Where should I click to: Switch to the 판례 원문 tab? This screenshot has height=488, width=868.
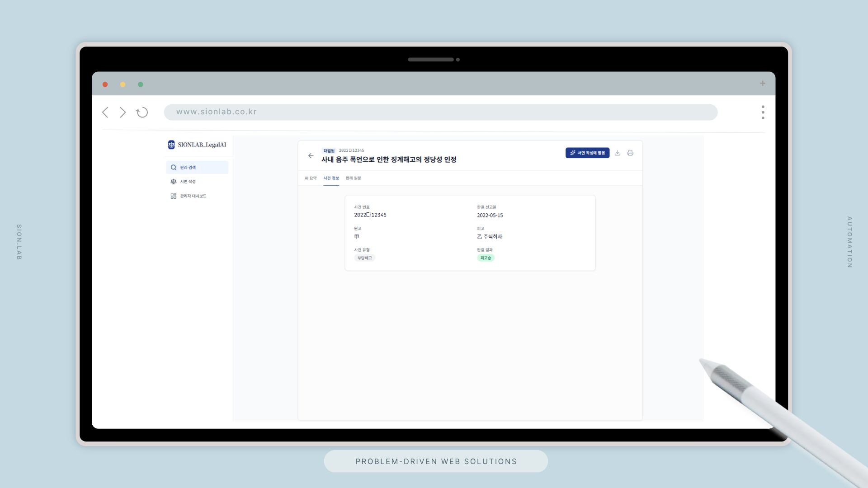353,178
